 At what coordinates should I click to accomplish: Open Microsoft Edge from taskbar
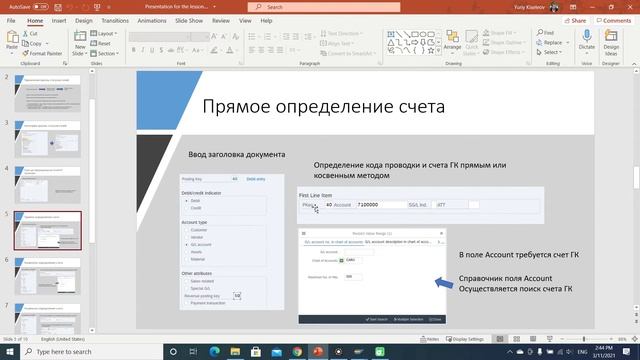point(214,351)
